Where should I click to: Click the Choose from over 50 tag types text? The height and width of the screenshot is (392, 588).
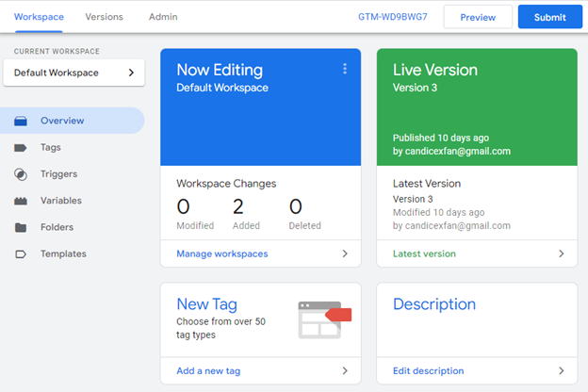[220, 328]
